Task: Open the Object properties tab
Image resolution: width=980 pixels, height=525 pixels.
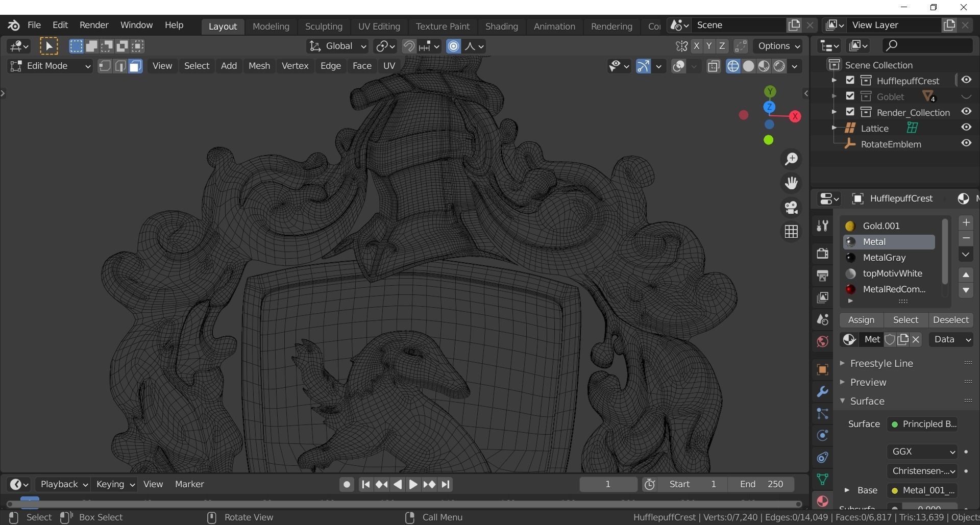Action: (x=822, y=369)
